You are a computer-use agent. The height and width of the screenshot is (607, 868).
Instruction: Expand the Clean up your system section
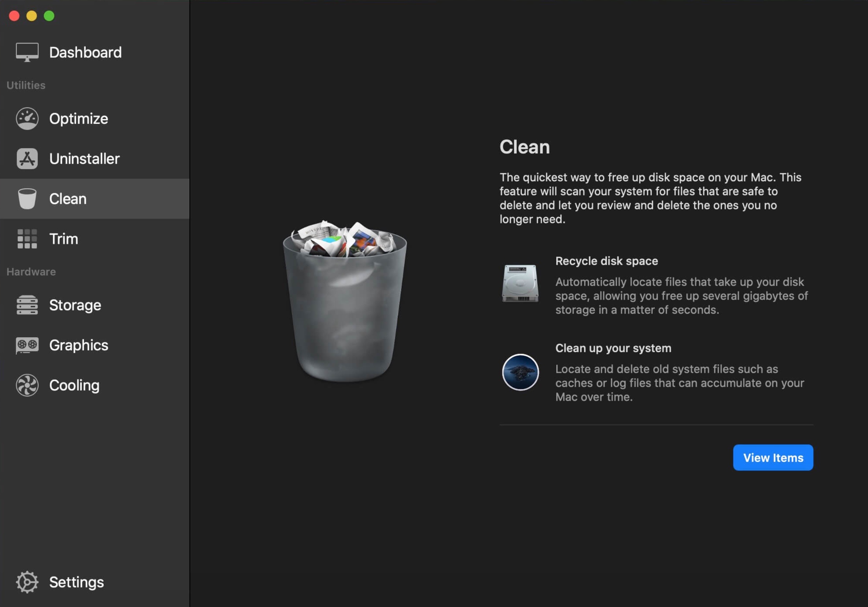pyautogui.click(x=613, y=348)
